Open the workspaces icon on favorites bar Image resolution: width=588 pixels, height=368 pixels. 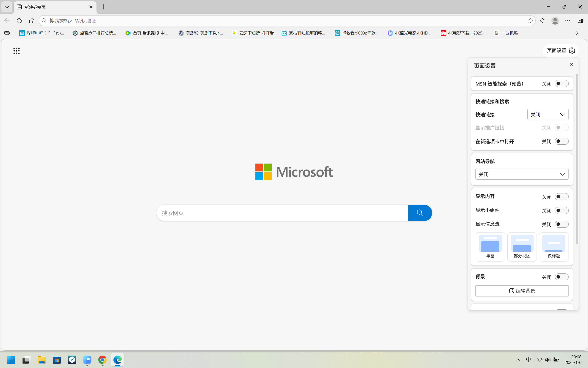7,33
